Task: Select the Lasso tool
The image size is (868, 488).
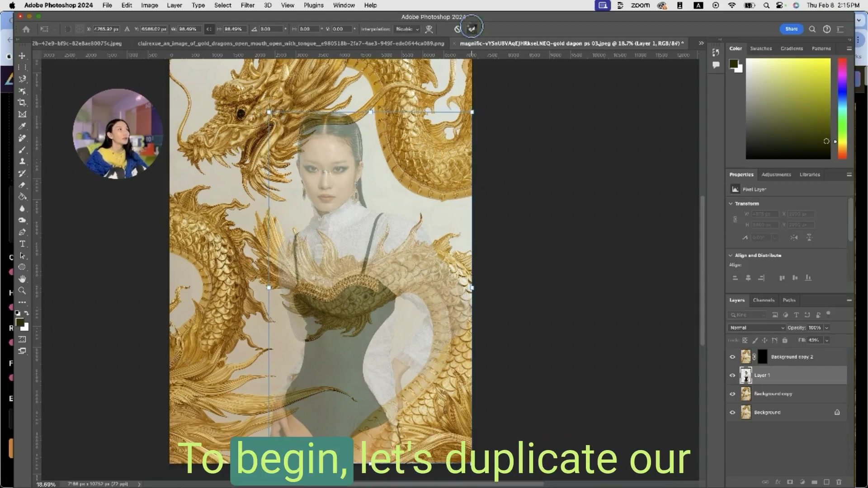Action: pos(22,79)
